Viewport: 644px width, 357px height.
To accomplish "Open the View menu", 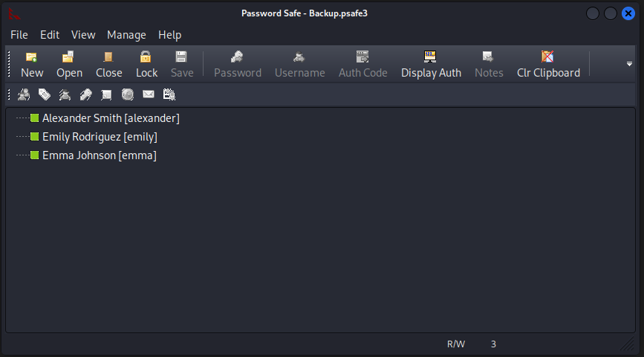I will tap(83, 35).
